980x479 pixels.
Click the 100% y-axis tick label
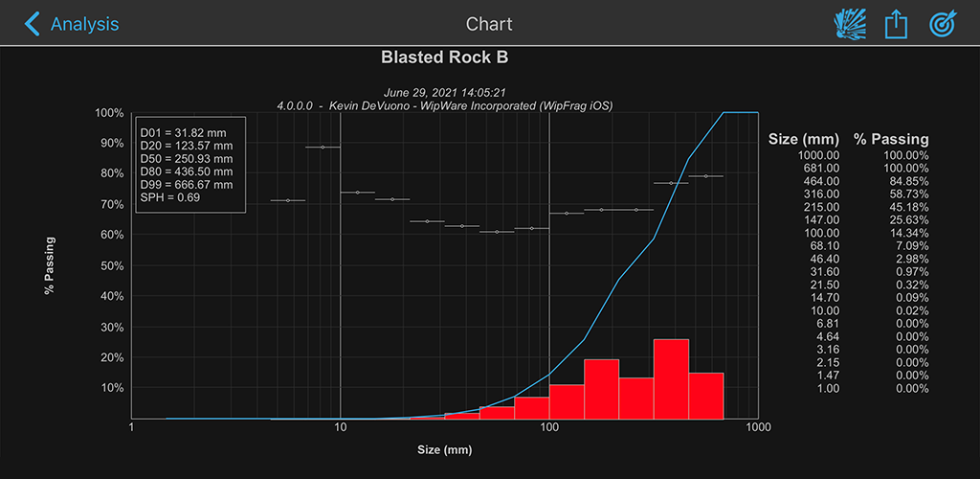click(109, 113)
